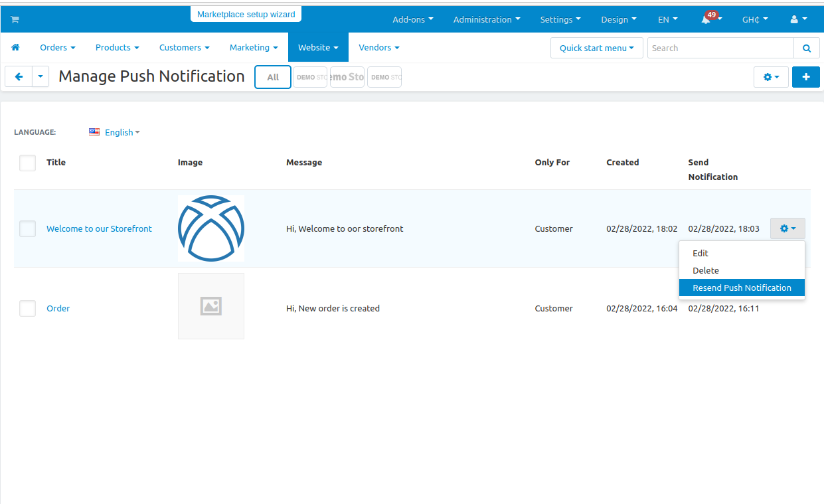824x504 pixels.
Task: Focus the Search input field
Action: [x=720, y=48]
